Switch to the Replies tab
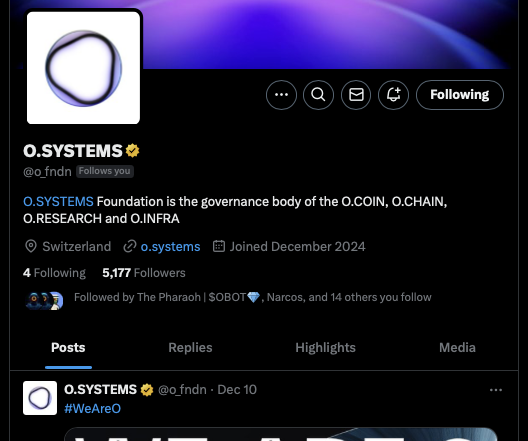Screen dimensions: 528x441 (190, 348)
